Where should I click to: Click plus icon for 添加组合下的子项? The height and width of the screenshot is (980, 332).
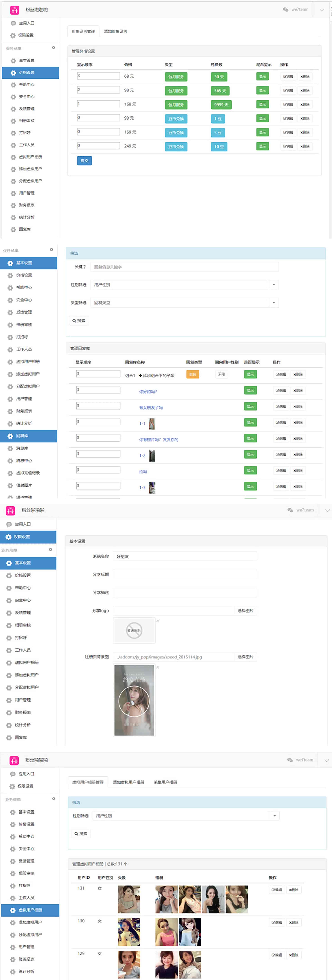click(x=140, y=375)
